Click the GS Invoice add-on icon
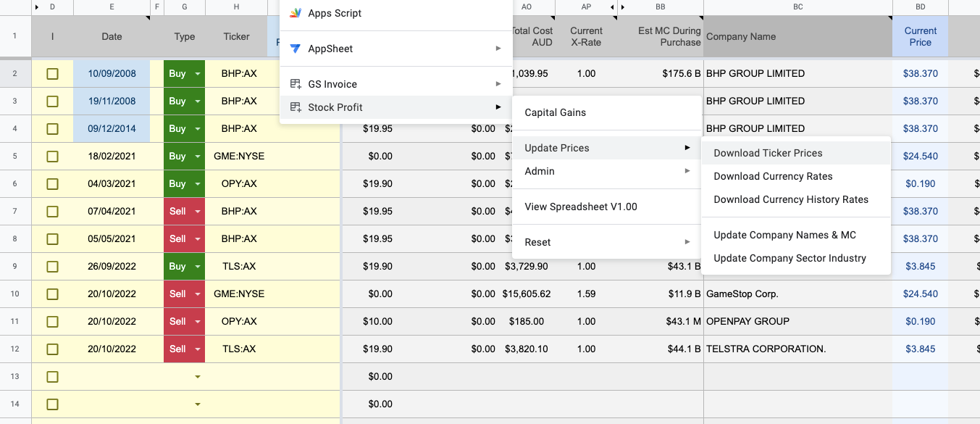Image resolution: width=980 pixels, height=424 pixels. click(x=295, y=84)
